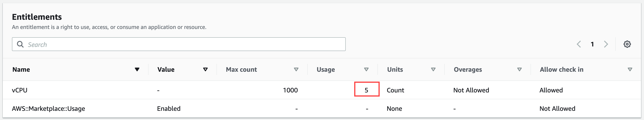The height and width of the screenshot is (120, 644).
Task: Select page number 1
Action: (x=592, y=44)
